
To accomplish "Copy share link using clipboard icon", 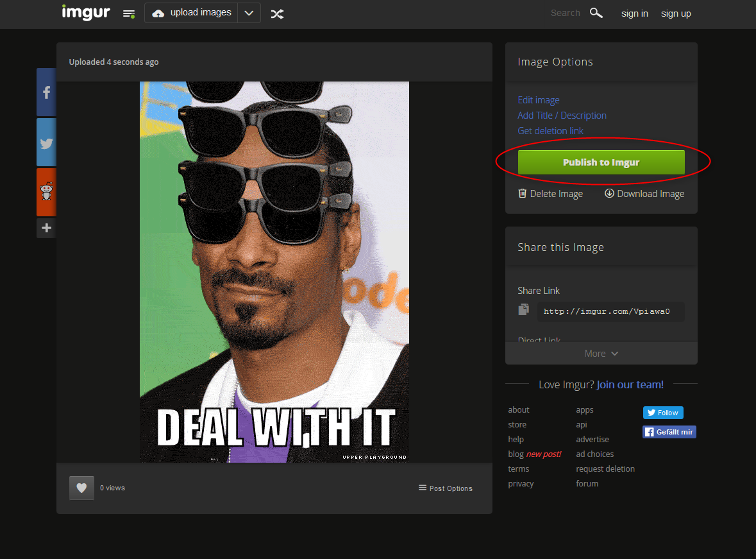I will tap(524, 309).
